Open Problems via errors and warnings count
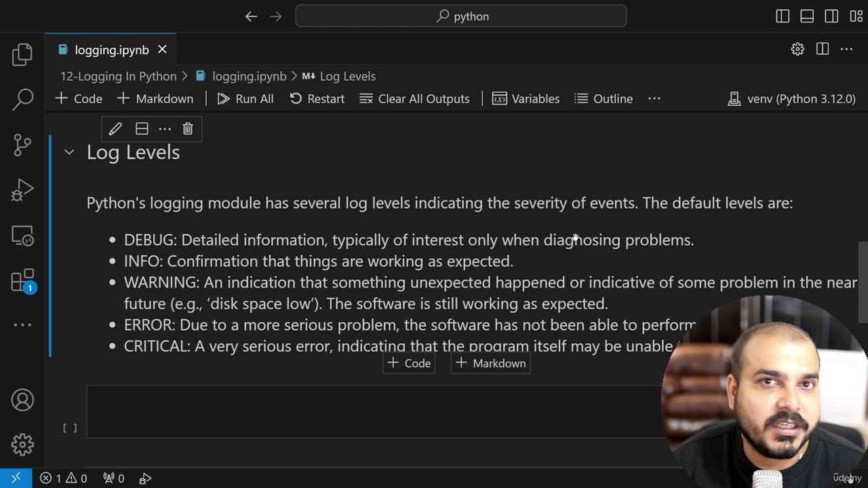The height and width of the screenshot is (488, 868). 63,478
